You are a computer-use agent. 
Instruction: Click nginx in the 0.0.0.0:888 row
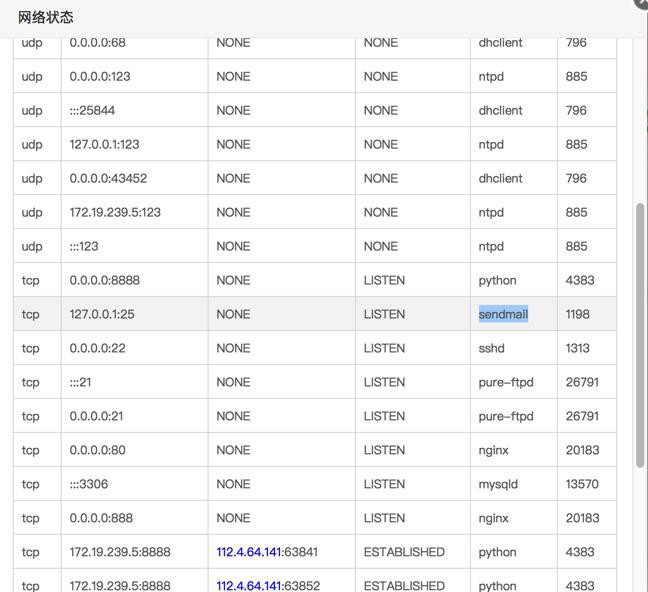[x=493, y=518]
